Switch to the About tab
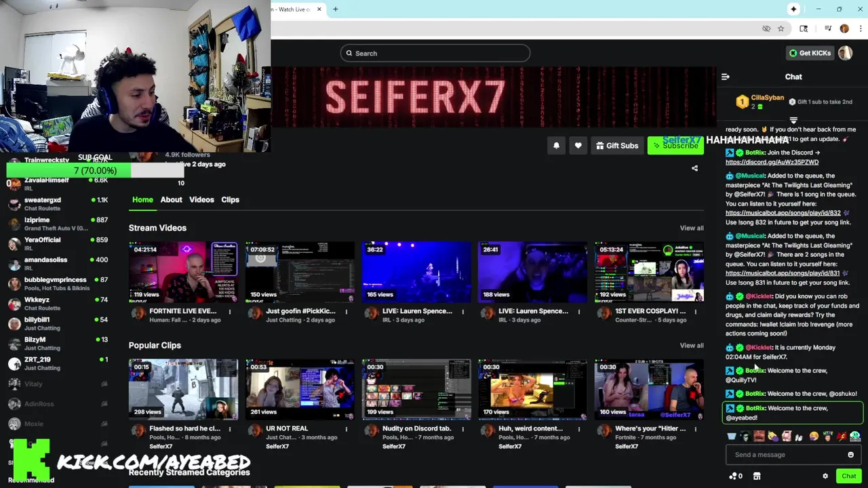Image resolution: width=868 pixels, height=488 pixels. point(171,200)
